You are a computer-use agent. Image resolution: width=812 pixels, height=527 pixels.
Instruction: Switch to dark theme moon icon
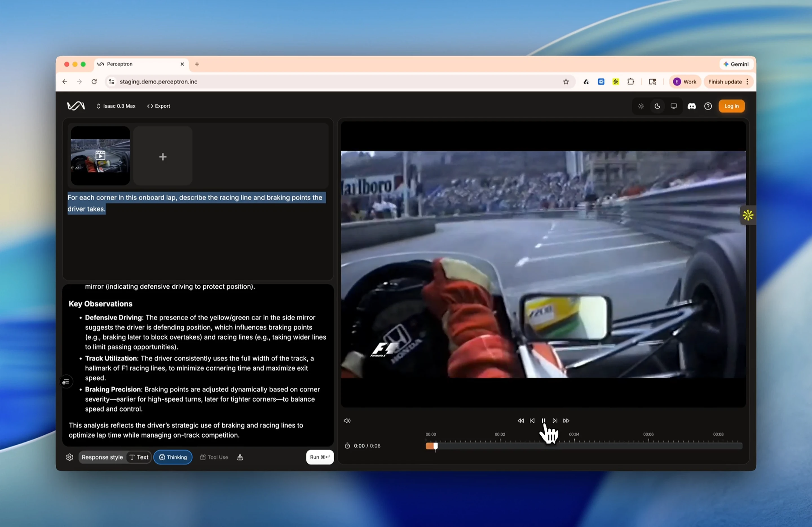click(x=657, y=106)
